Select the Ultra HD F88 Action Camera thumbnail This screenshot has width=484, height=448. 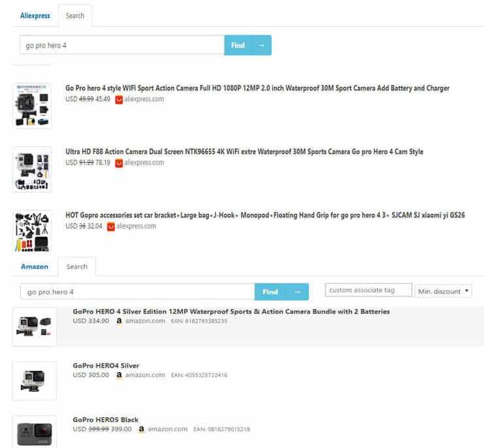(x=32, y=169)
